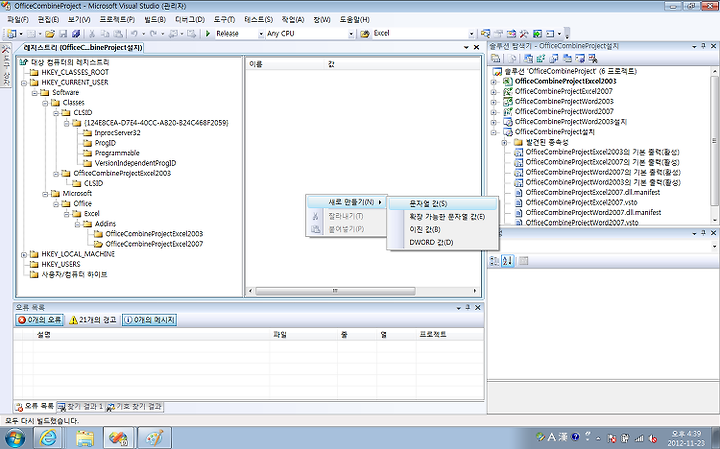Open the User Interface Editor icon

pyautogui.click(x=567, y=58)
